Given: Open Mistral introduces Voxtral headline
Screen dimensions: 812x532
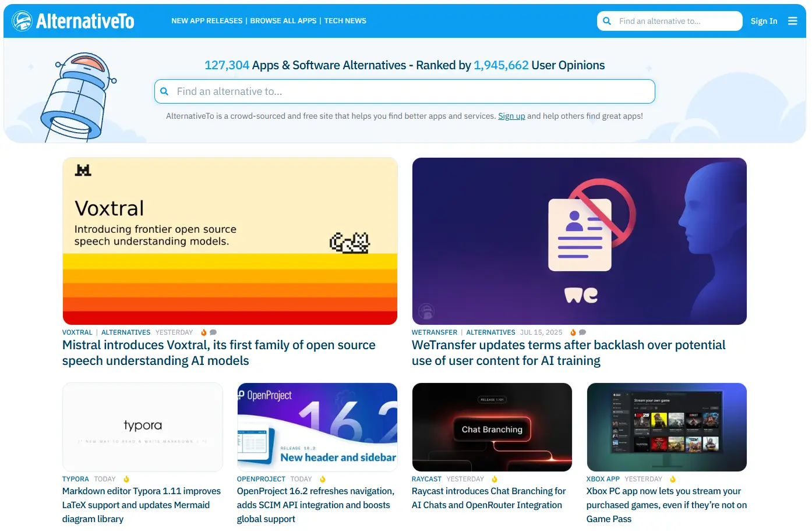Looking at the screenshot, I should coord(219,353).
